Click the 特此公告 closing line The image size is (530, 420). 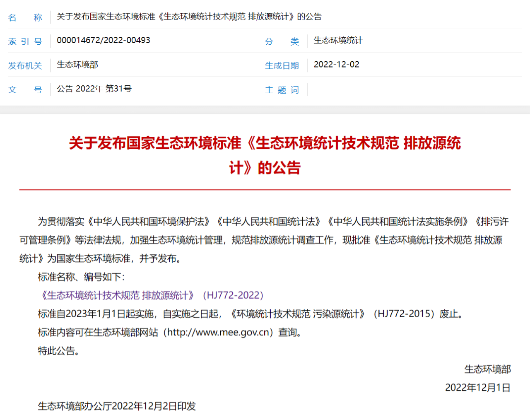(58, 351)
